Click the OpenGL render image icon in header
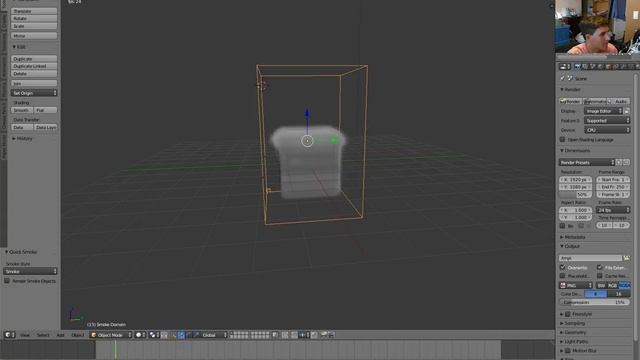This screenshot has height=360, width=640. [x=324, y=335]
